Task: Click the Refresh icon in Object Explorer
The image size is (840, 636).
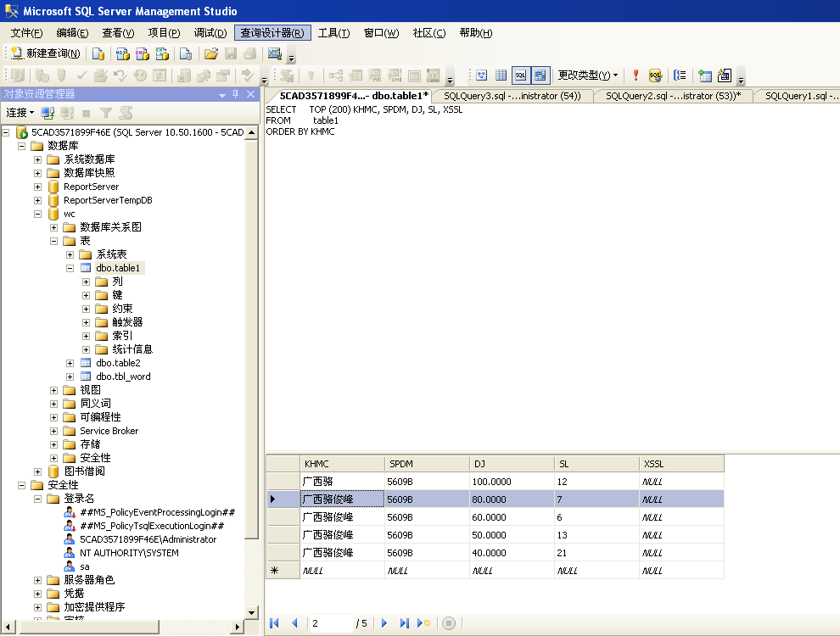Action: coord(126,113)
